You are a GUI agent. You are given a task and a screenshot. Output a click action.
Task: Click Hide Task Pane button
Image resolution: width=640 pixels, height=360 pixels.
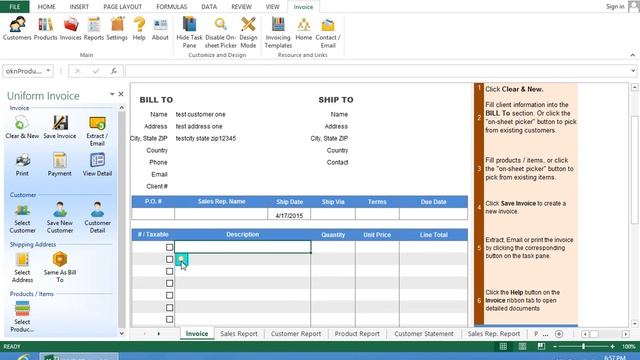tap(189, 33)
